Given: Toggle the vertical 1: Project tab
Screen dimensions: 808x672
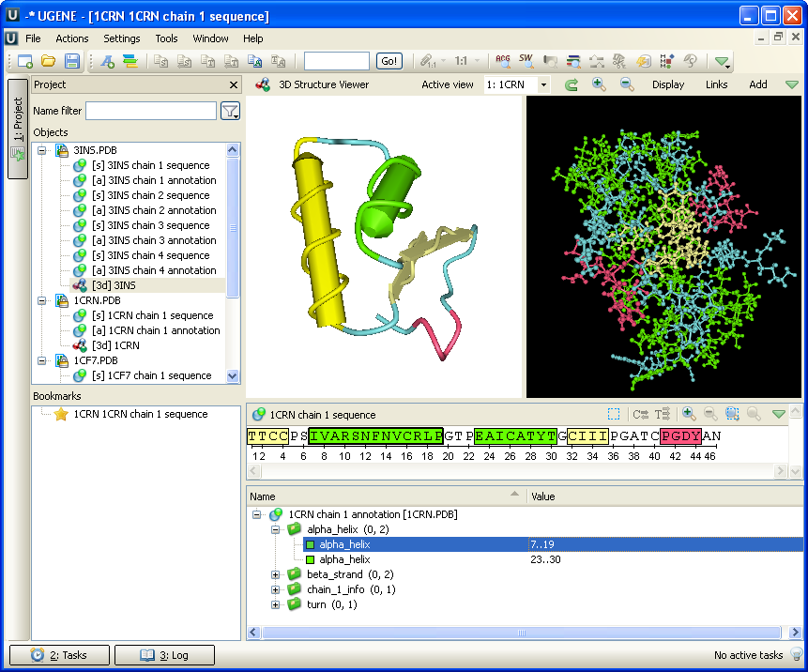Looking at the screenshot, I should click(x=18, y=129).
